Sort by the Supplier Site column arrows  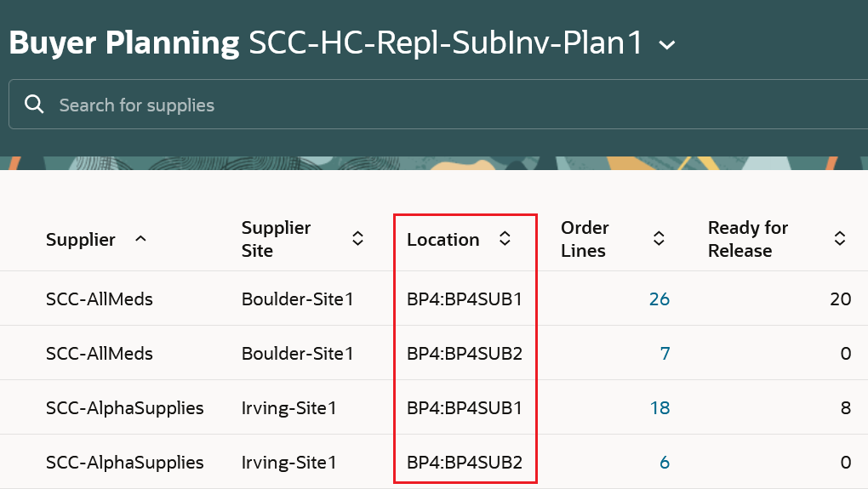[x=358, y=239]
